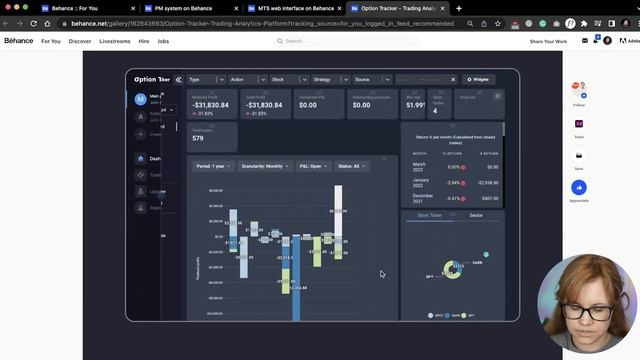The height and width of the screenshot is (360, 640).
Task: Open the Behance messages envelope icon
Action: (x=585, y=41)
